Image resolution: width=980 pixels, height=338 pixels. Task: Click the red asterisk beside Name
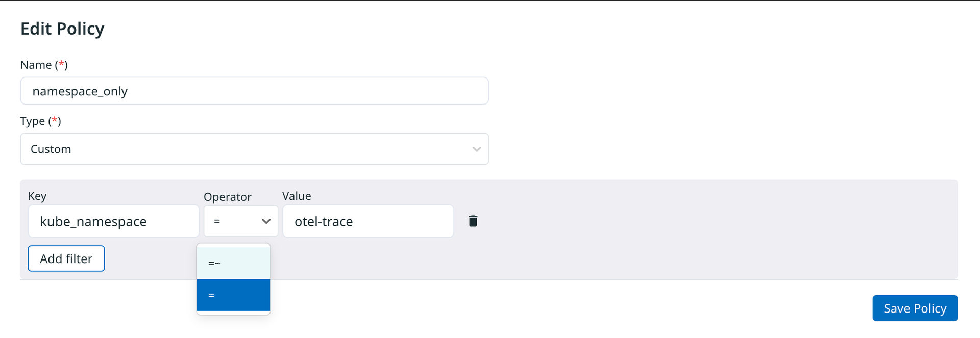coord(61,64)
